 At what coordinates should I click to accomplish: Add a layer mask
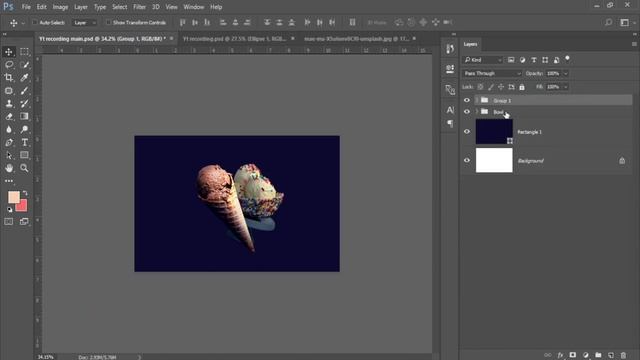pyautogui.click(x=573, y=355)
